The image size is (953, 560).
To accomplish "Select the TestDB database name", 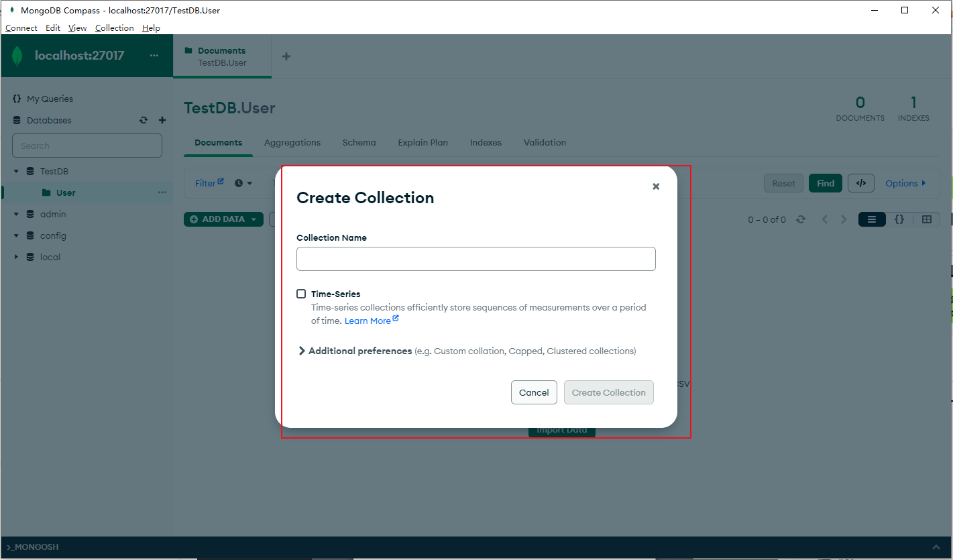I will (54, 172).
